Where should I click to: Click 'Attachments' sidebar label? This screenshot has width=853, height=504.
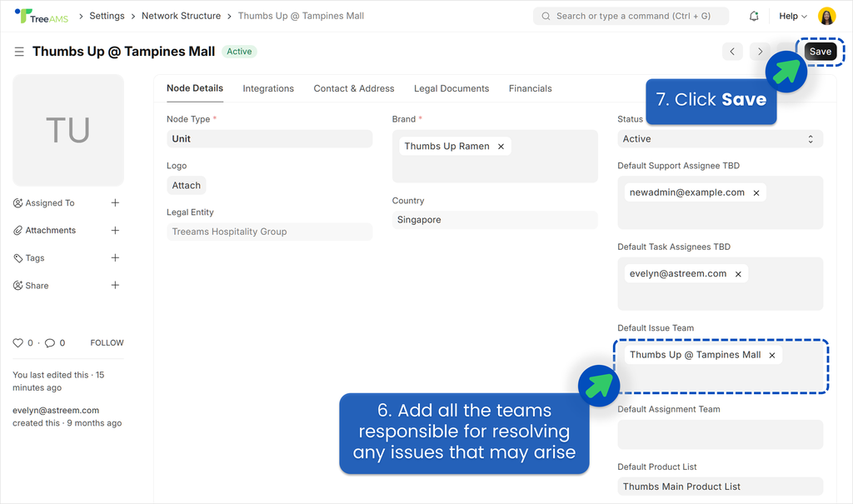pos(51,230)
